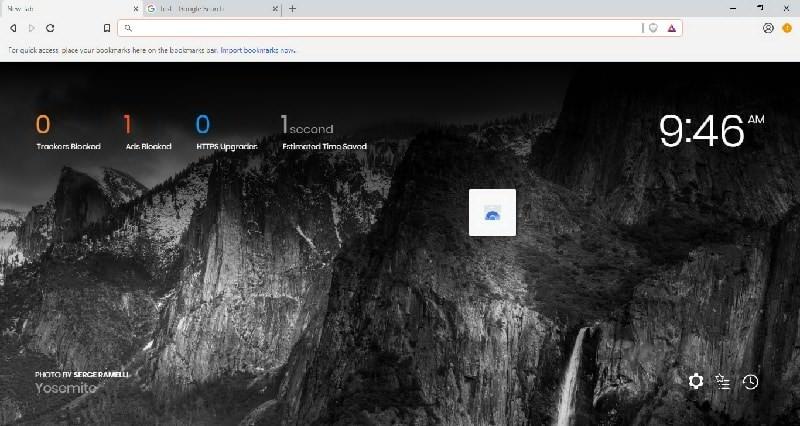Go back with the back arrow
The image size is (800, 426).
tap(13, 28)
